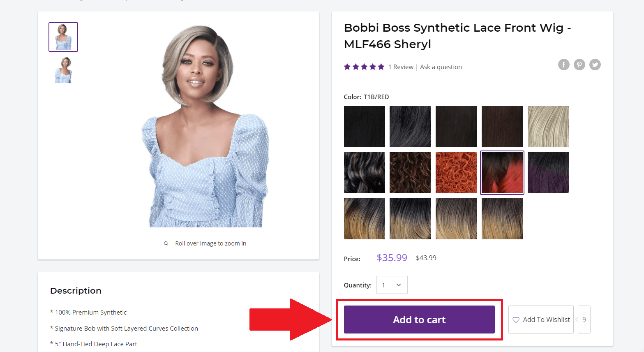Select the first front-view product thumbnail

point(63,37)
